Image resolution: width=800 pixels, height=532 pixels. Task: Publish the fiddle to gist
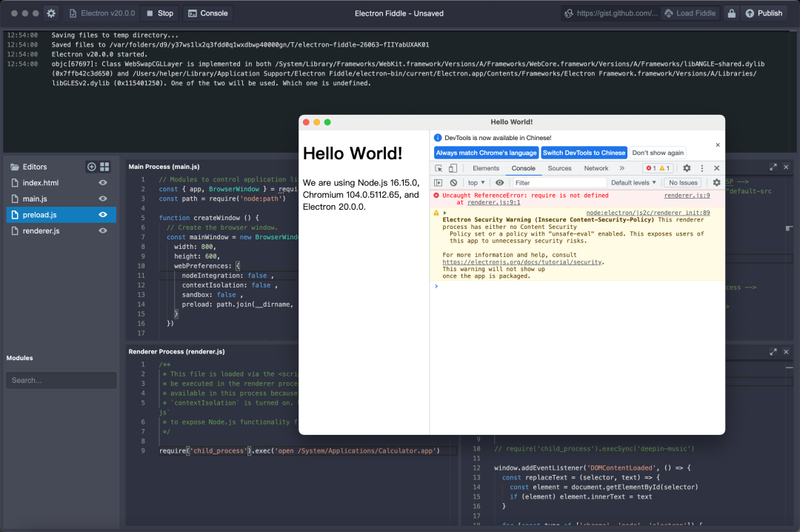point(764,13)
